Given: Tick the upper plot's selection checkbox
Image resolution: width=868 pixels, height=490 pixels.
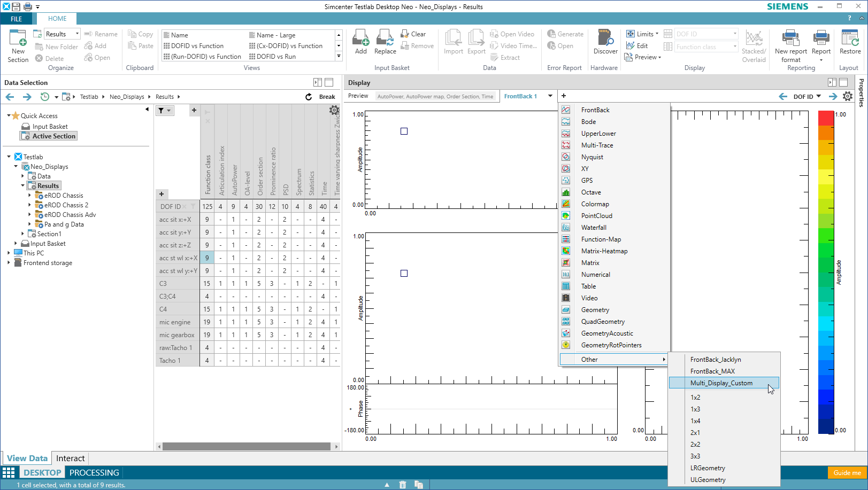Looking at the screenshot, I should click(404, 131).
